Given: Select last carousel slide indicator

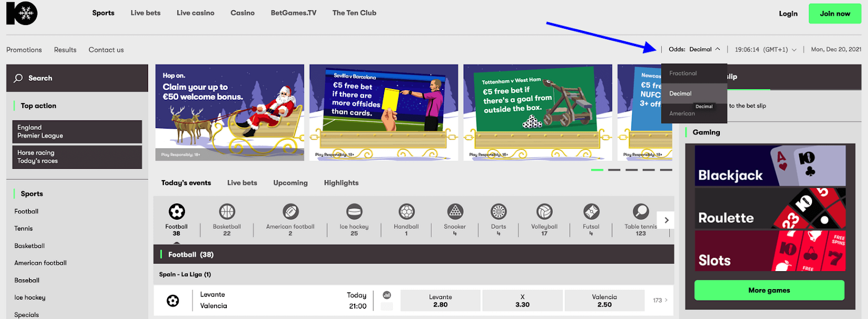Looking at the screenshot, I should tap(666, 170).
